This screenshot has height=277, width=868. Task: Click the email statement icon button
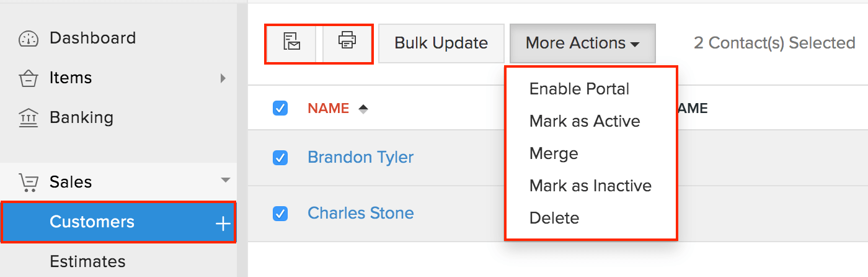coord(291,42)
